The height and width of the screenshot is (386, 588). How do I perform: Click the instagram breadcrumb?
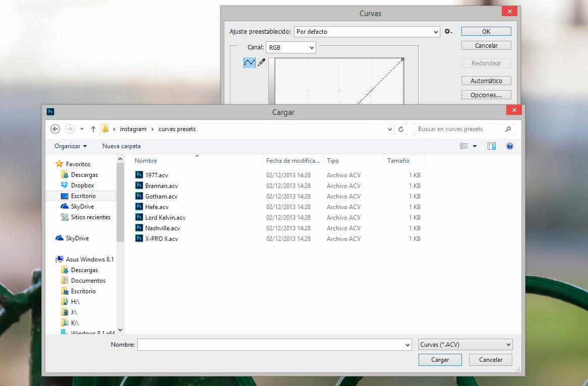133,129
